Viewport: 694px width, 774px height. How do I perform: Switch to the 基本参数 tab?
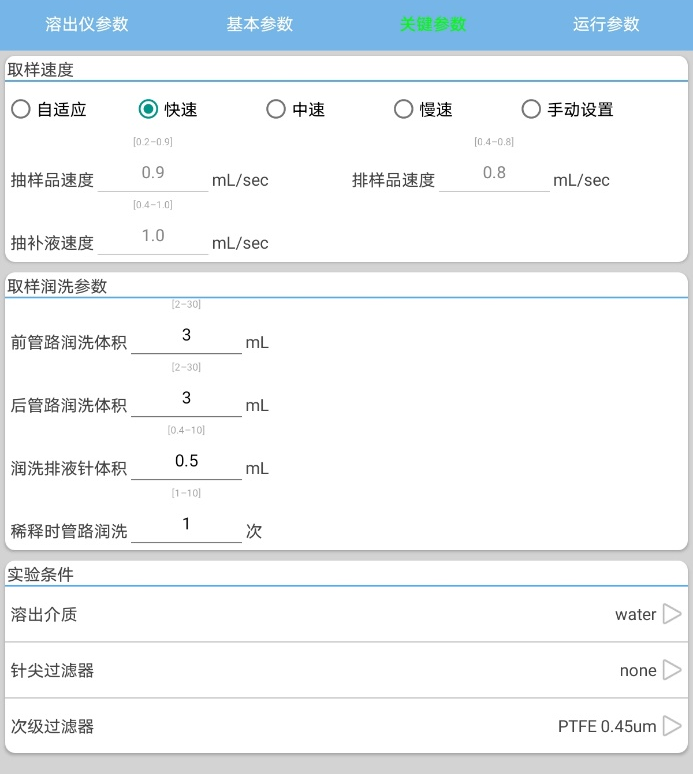pos(260,24)
